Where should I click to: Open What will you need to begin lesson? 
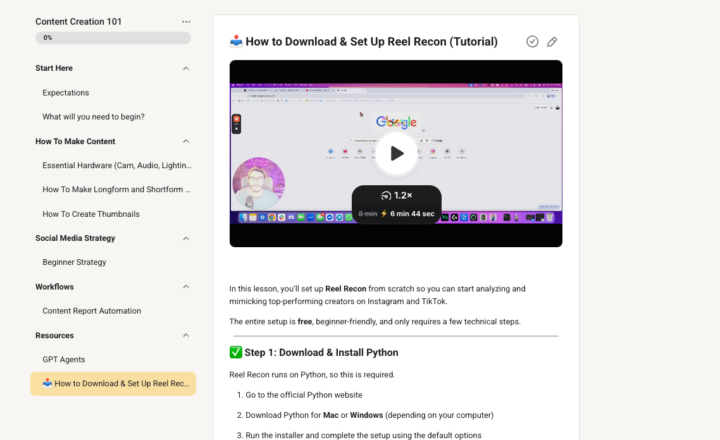tap(93, 117)
